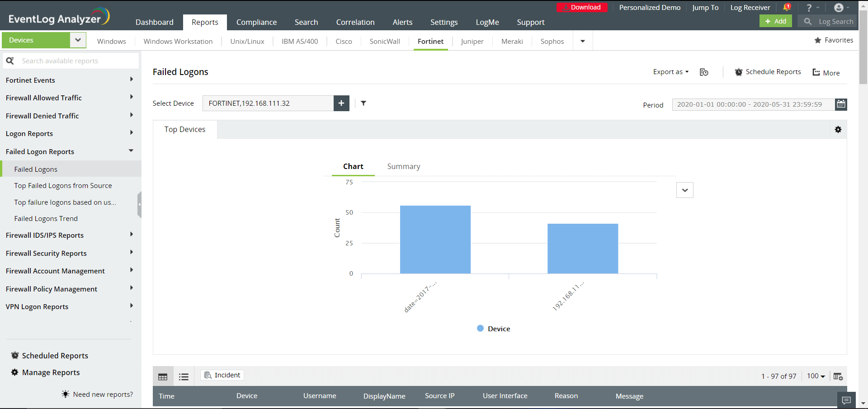The width and height of the screenshot is (868, 409).
Task: Click the Search available reports field
Action: point(71,61)
